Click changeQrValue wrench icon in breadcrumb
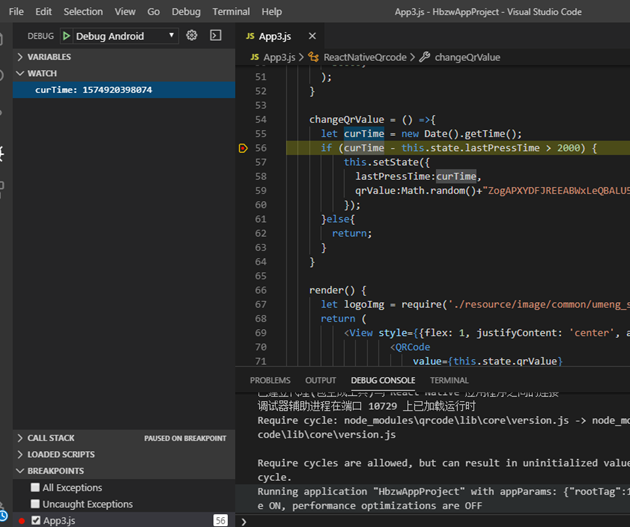Viewport: 630px width, 527px height. [x=425, y=57]
